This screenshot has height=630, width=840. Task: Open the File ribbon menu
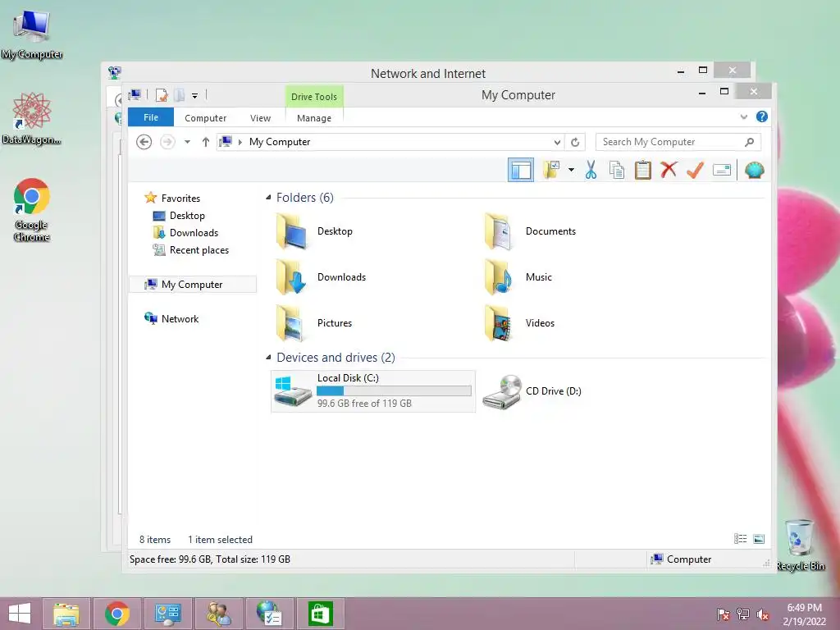pos(151,117)
